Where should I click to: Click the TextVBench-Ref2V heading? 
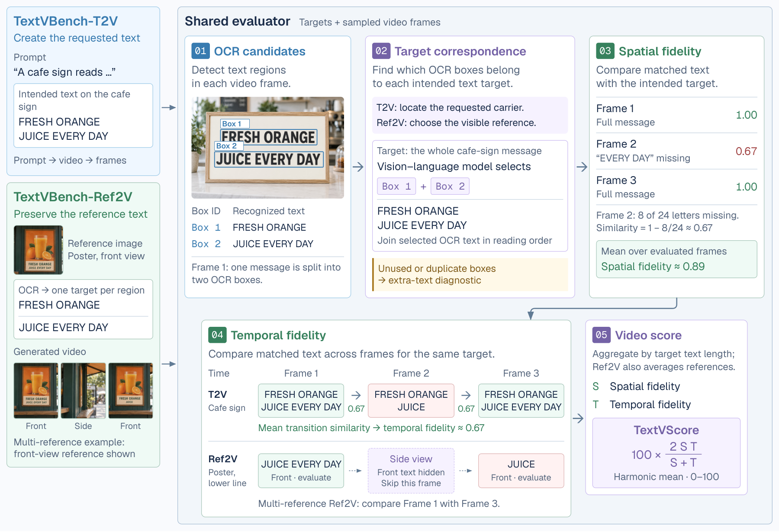point(73,197)
